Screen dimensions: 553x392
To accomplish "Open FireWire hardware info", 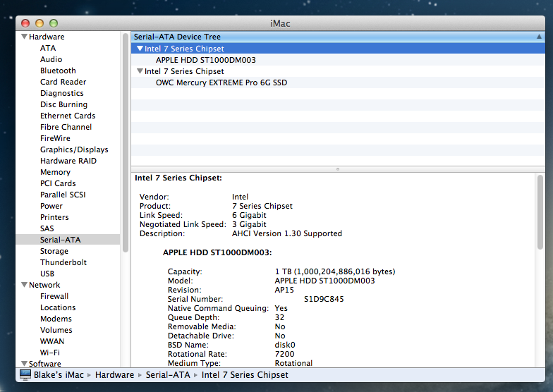I will coord(55,138).
